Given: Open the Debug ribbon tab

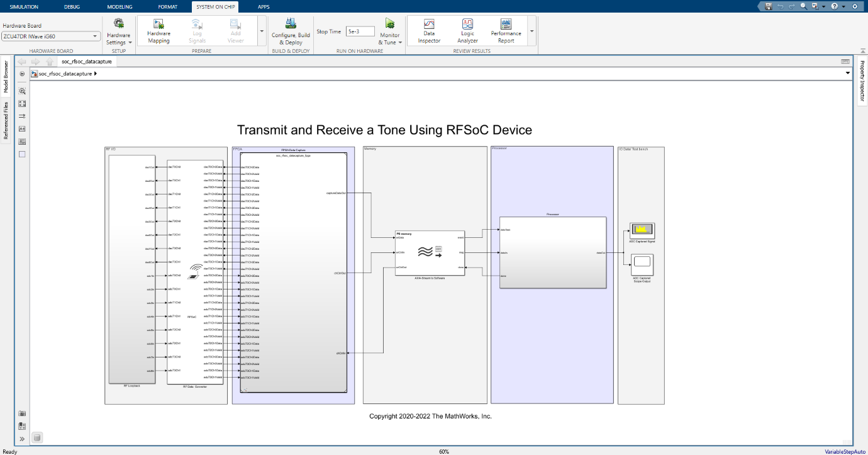Looking at the screenshot, I should coord(72,6).
